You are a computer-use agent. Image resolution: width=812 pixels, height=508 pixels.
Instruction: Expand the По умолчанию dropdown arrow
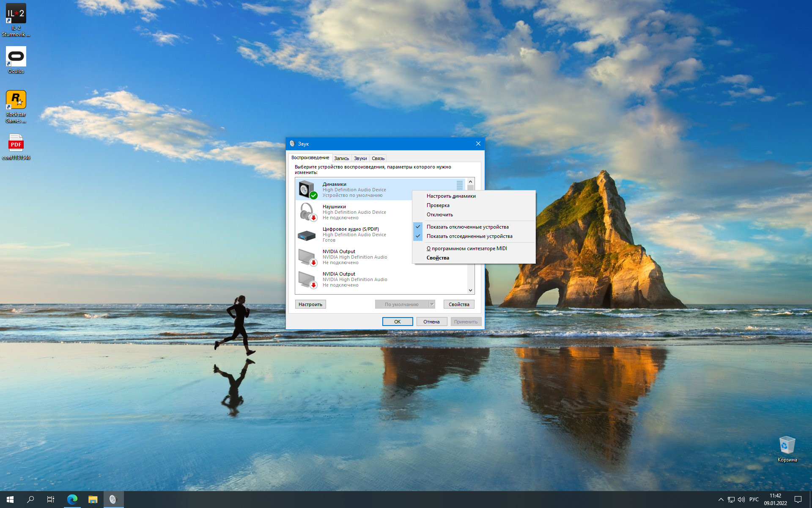[432, 304]
